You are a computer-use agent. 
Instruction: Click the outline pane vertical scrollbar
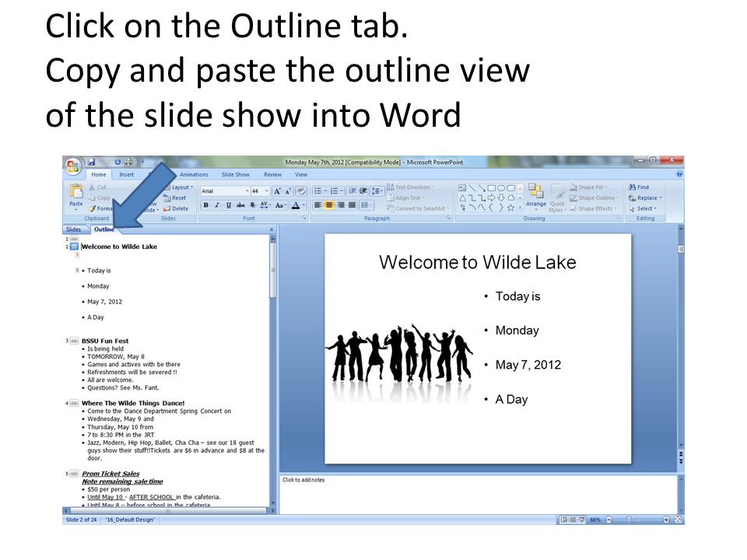(x=273, y=372)
